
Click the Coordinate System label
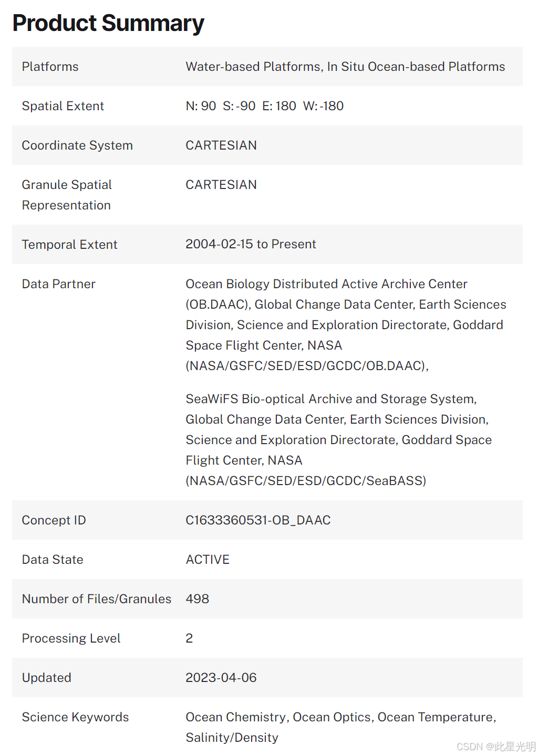[x=77, y=145]
